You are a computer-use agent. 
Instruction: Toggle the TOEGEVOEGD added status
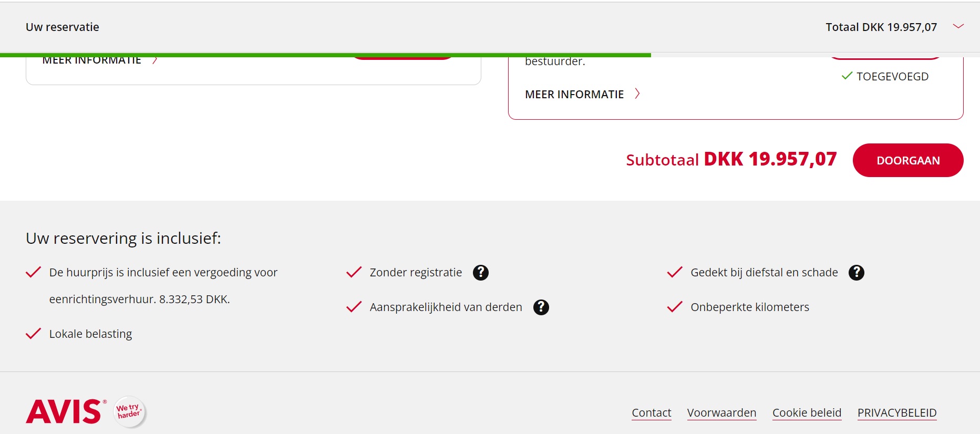point(885,77)
